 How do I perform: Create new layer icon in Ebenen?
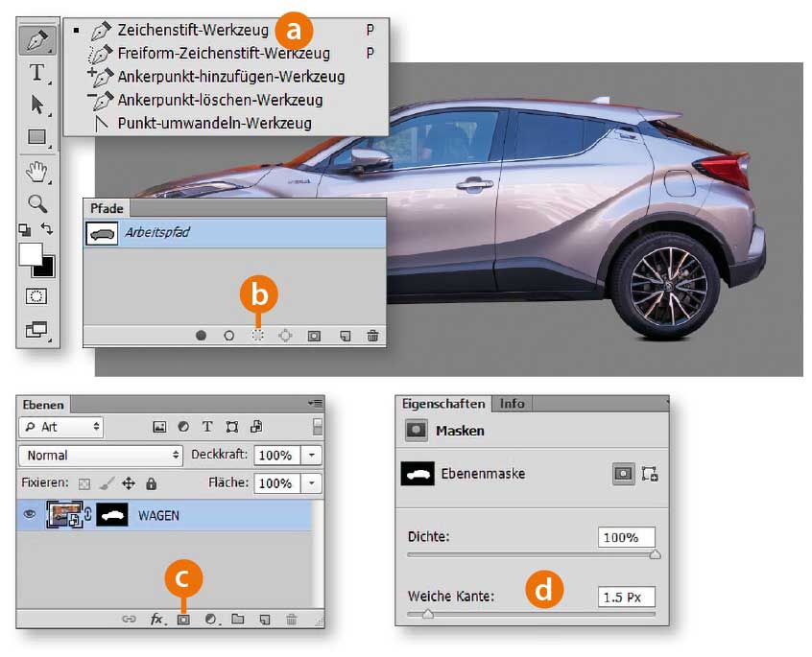click(x=265, y=620)
